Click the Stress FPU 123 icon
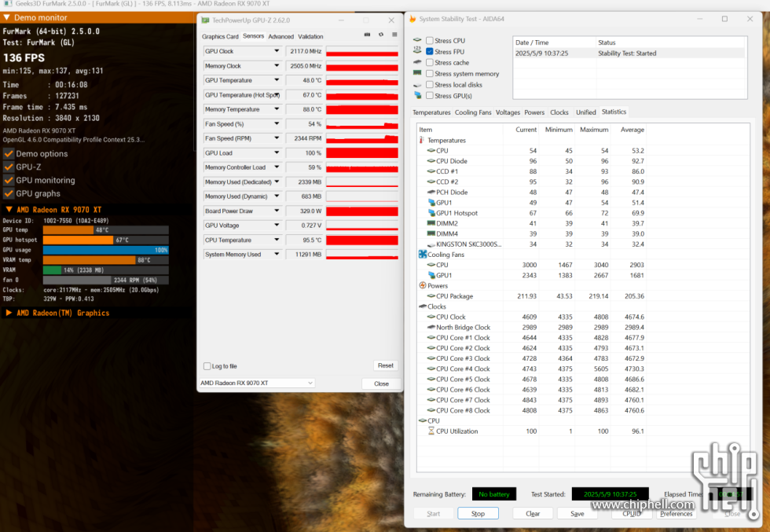The width and height of the screenshot is (770, 532). [x=417, y=50]
